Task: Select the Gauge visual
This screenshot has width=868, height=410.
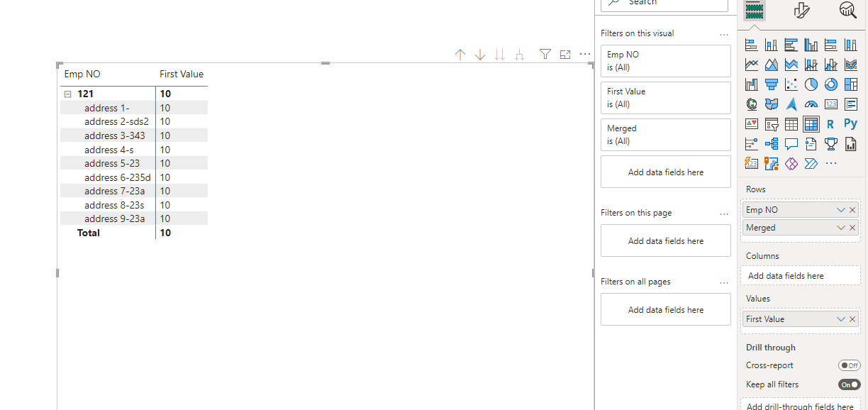Action: coord(811,104)
